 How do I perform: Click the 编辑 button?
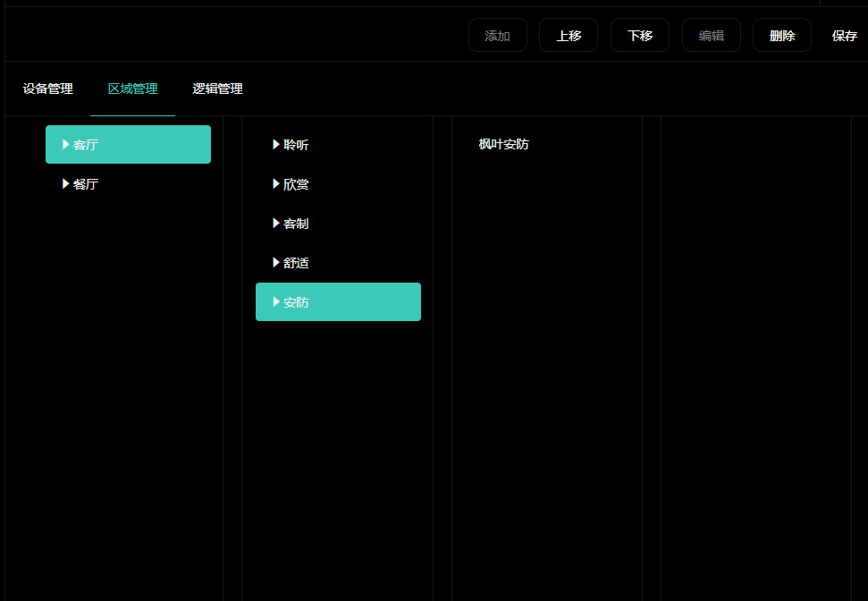pyautogui.click(x=711, y=36)
